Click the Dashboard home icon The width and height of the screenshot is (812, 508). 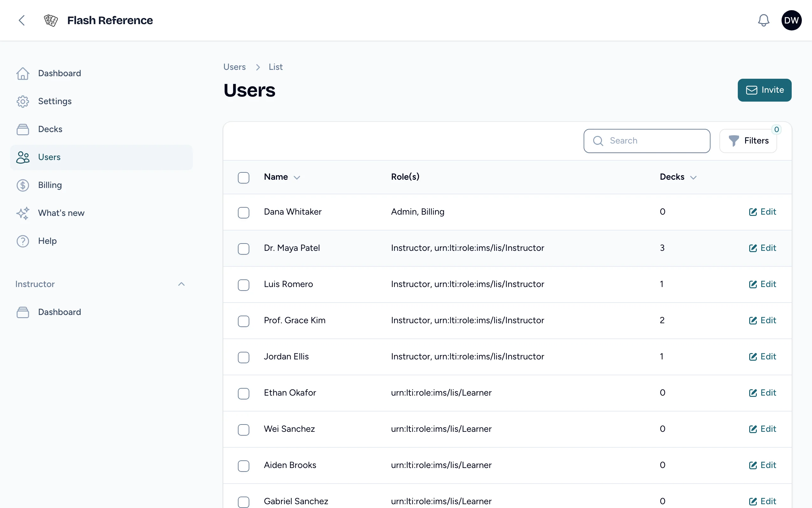click(23, 73)
